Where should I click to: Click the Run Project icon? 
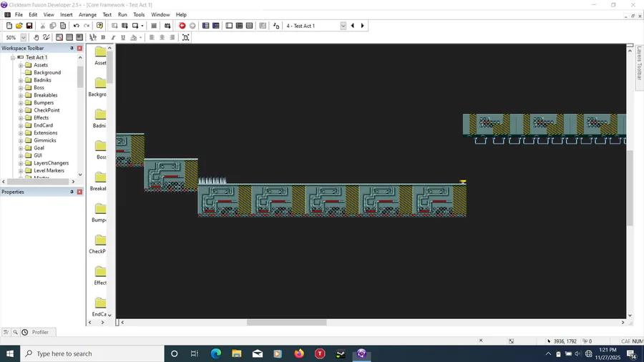coord(114,26)
